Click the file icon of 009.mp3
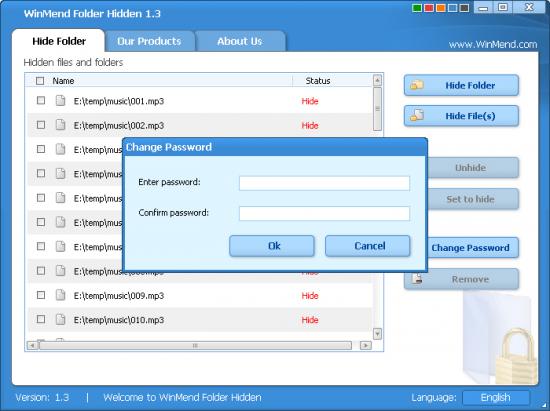Image resolution: width=550 pixels, height=411 pixels. pyautogui.click(x=61, y=295)
